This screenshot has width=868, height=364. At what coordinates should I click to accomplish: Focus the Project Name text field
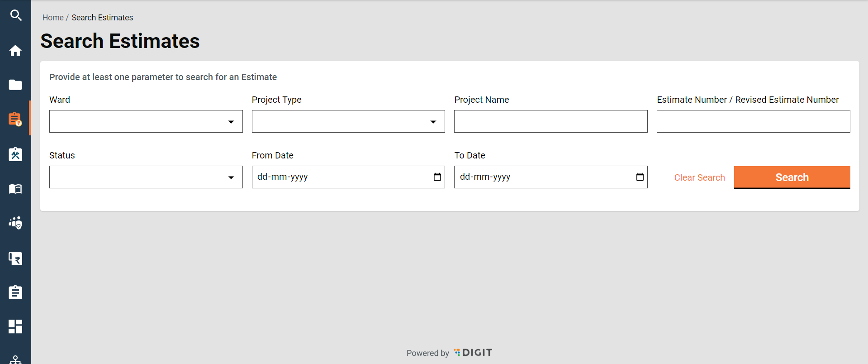point(550,121)
